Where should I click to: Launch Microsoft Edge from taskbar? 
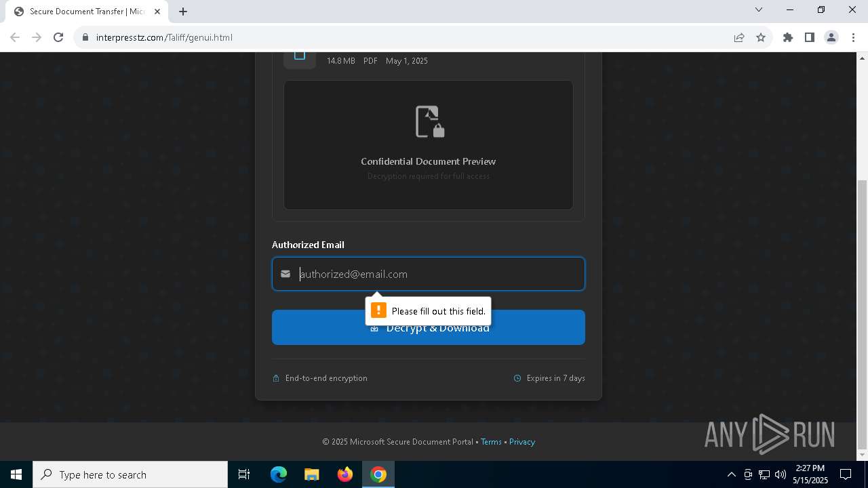279,474
